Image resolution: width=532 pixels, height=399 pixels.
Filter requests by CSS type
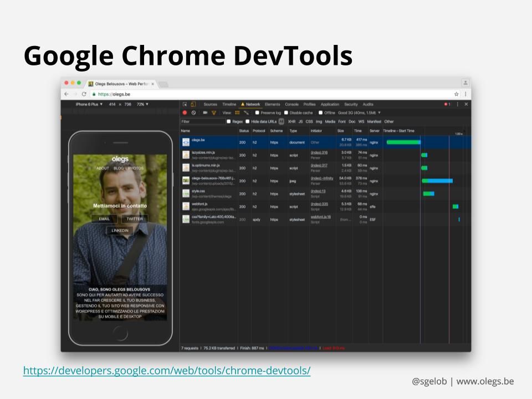[x=309, y=121]
